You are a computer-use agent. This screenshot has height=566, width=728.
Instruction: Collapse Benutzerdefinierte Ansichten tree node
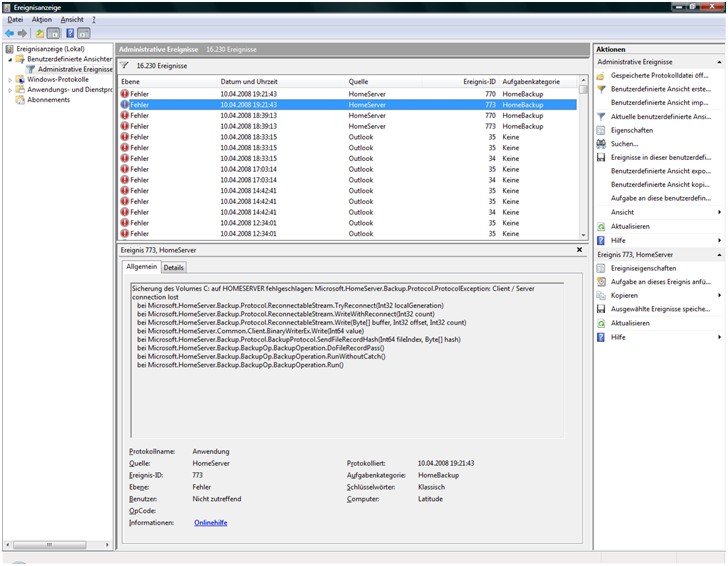tap(10, 59)
